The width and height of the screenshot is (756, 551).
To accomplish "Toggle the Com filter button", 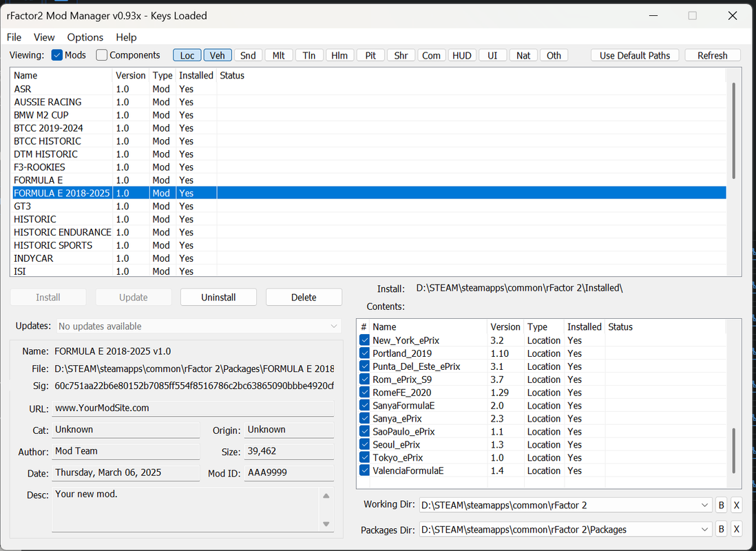I will point(432,56).
